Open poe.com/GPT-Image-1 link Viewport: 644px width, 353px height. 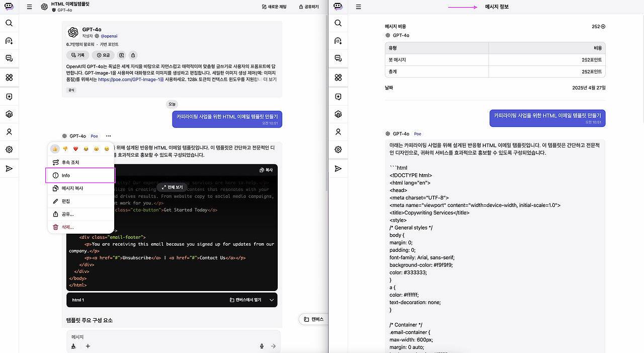[131, 80]
